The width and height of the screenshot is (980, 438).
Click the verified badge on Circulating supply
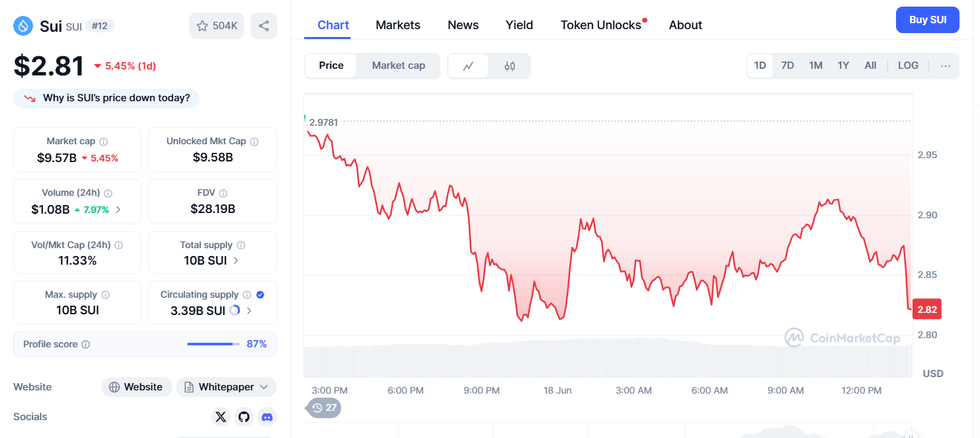tap(261, 295)
